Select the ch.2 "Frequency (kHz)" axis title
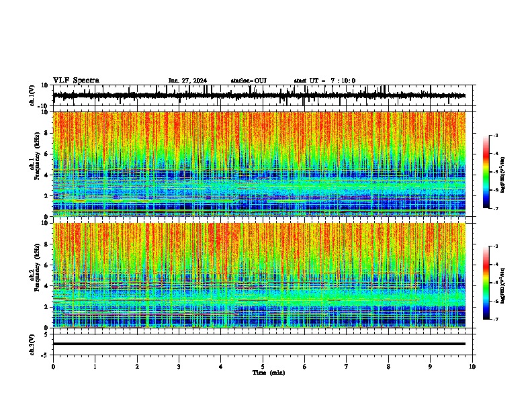This screenshot has height=411, width=532. pyautogui.click(x=38, y=267)
